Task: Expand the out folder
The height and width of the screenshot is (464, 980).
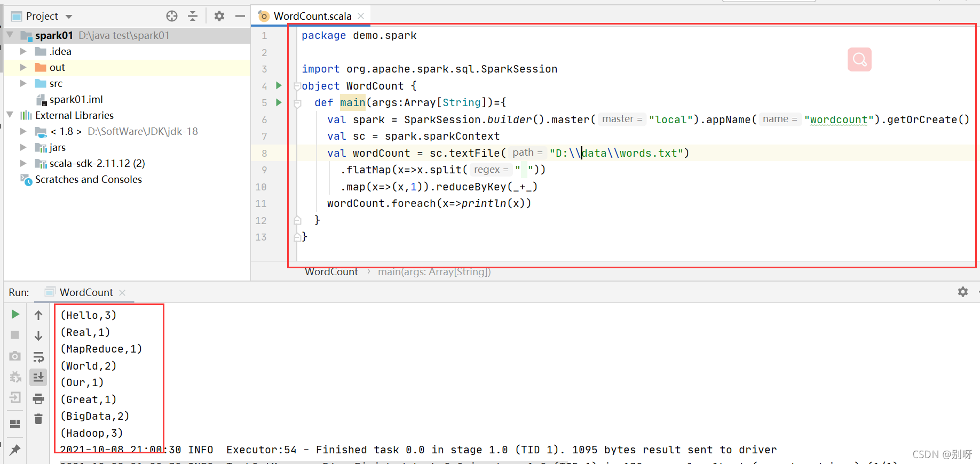Action: pos(23,67)
